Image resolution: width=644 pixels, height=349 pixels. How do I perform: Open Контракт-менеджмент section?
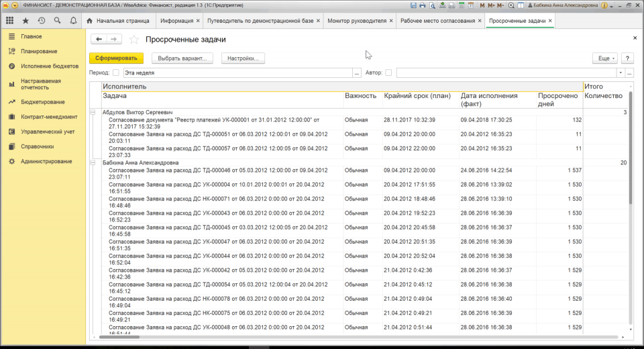pyautogui.click(x=49, y=117)
